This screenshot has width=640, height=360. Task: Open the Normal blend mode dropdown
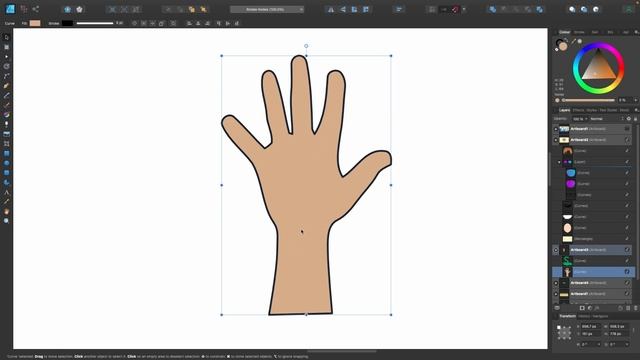(x=607, y=119)
